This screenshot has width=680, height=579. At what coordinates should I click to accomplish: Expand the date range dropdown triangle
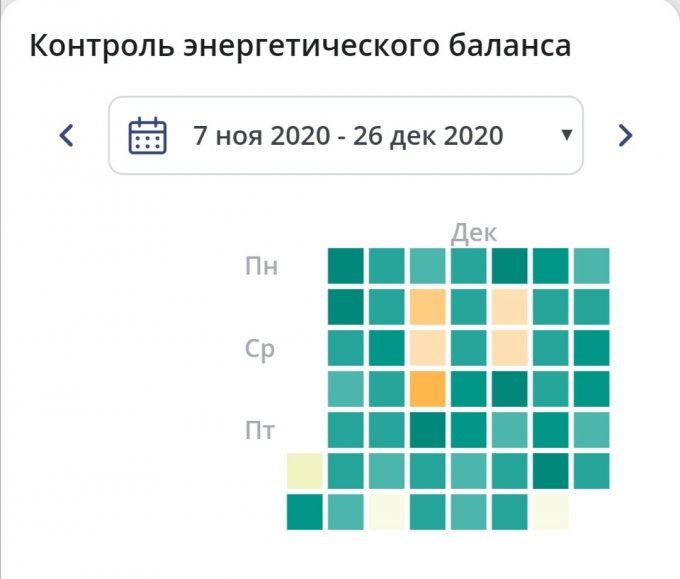point(566,135)
